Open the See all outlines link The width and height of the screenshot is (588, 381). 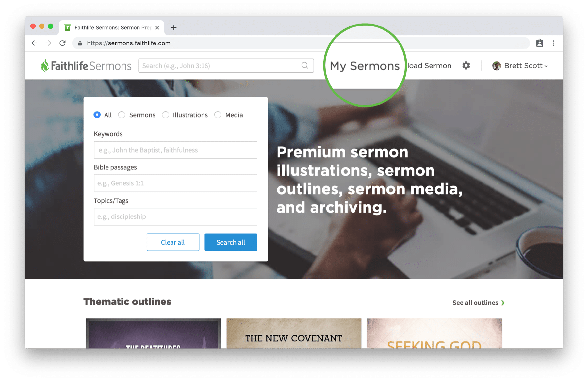pyautogui.click(x=479, y=303)
